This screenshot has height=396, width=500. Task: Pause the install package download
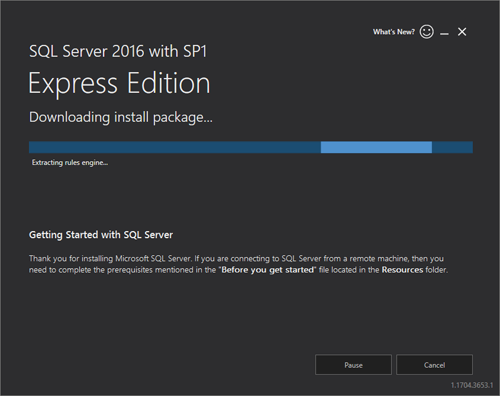click(x=353, y=365)
